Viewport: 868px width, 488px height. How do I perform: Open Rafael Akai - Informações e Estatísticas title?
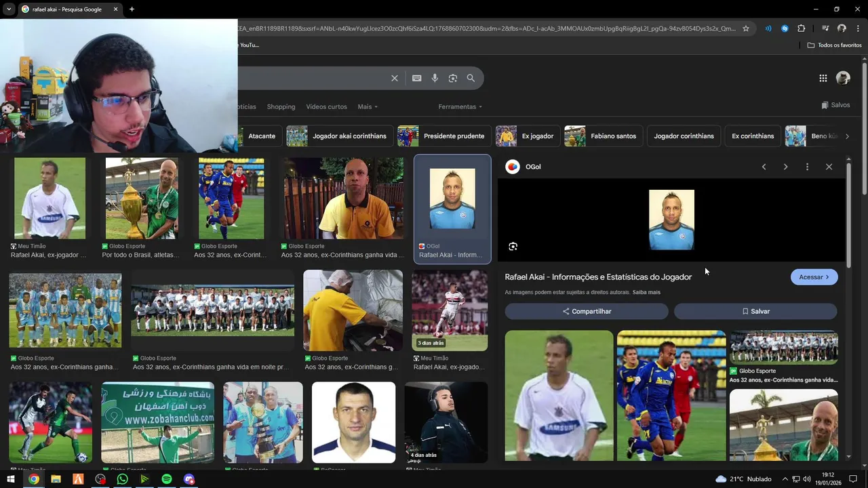598,277
